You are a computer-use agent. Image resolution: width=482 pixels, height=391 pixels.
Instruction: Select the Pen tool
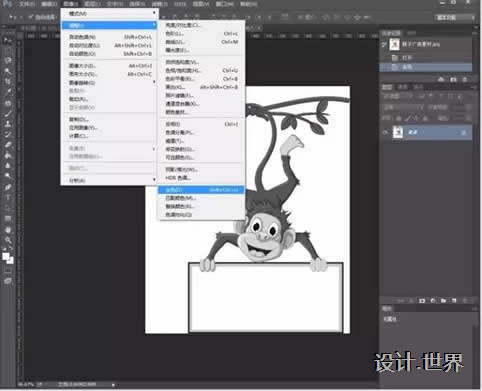(7, 187)
